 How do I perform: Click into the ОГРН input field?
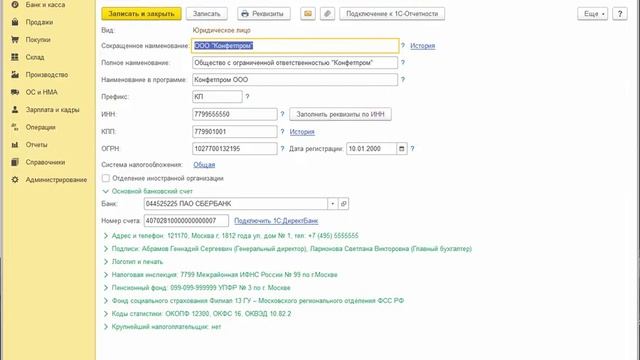click(x=235, y=149)
